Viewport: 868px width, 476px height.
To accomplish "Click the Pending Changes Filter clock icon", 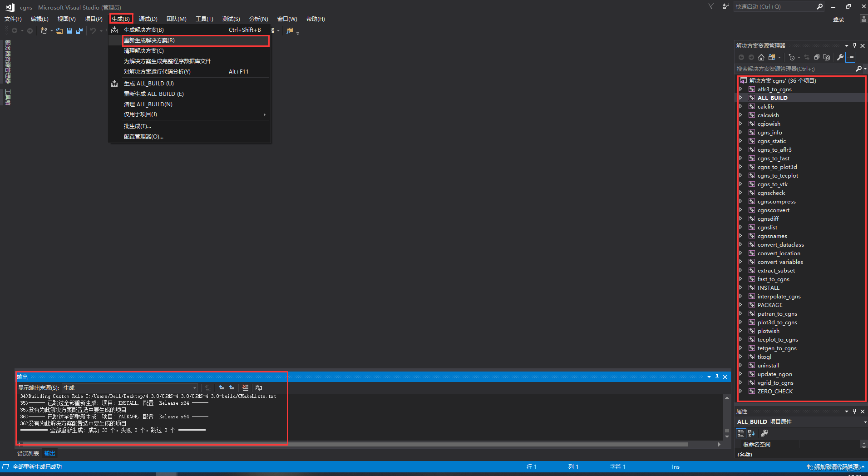I will coord(792,57).
